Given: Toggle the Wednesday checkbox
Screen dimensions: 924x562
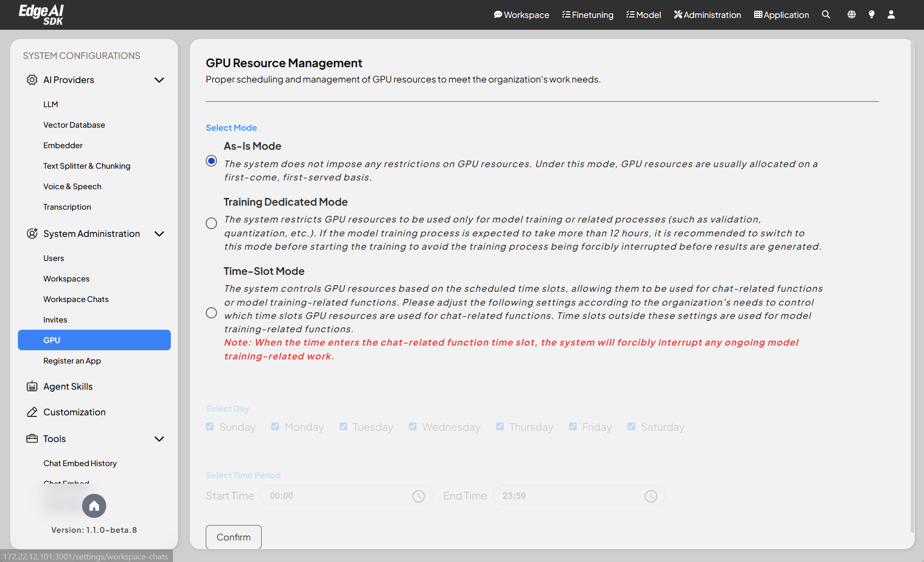Looking at the screenshot, I should tap(412, 427).
